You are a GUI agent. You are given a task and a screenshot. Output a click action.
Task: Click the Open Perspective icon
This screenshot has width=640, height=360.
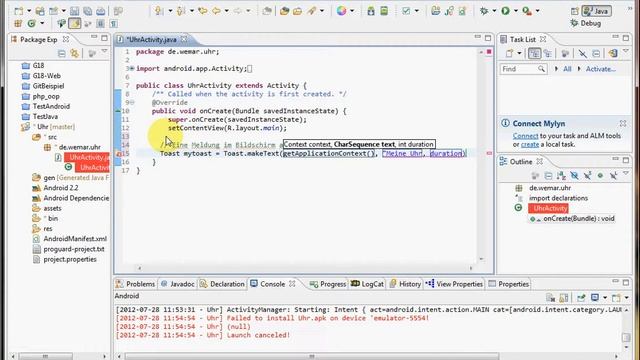pyautogui.click(x=575, y=11)
